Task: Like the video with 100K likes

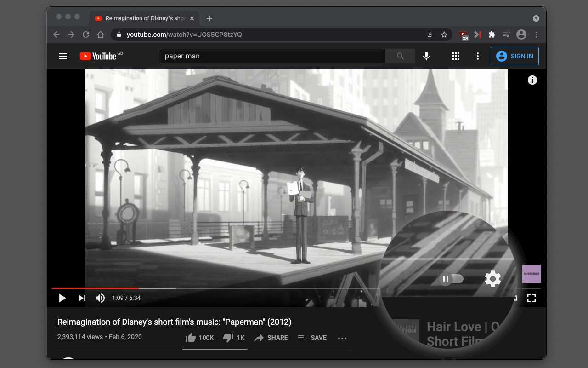Action: pyautogui.click(x=199, y=338)
